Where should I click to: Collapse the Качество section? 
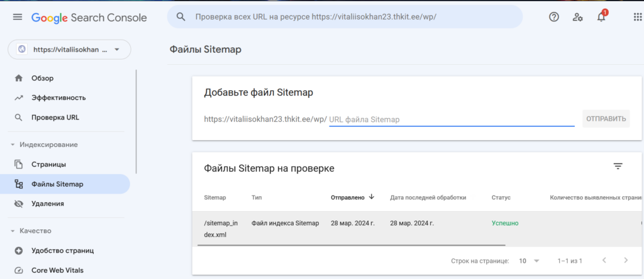(13, 231)
